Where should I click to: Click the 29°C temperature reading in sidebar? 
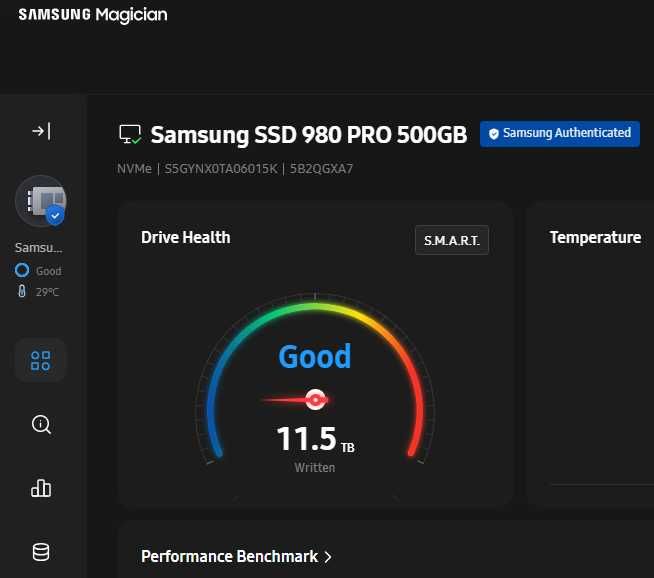click(47, 292)
